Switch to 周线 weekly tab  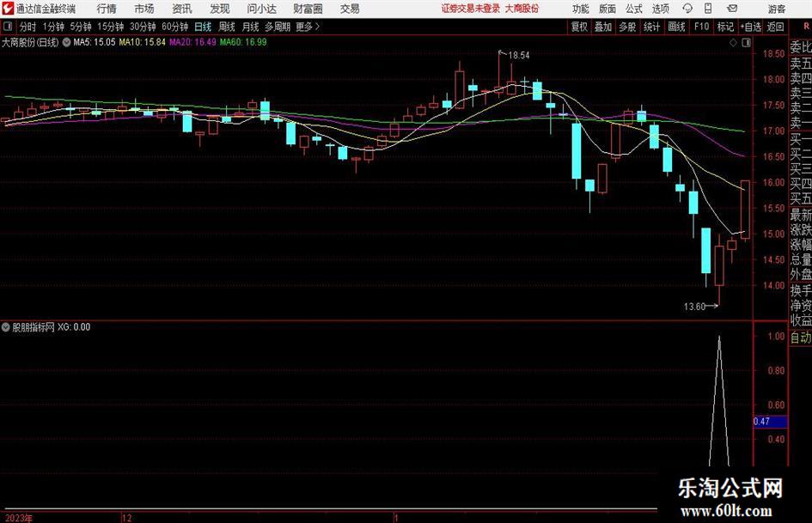pyautogui.click(x=227, y=27)
